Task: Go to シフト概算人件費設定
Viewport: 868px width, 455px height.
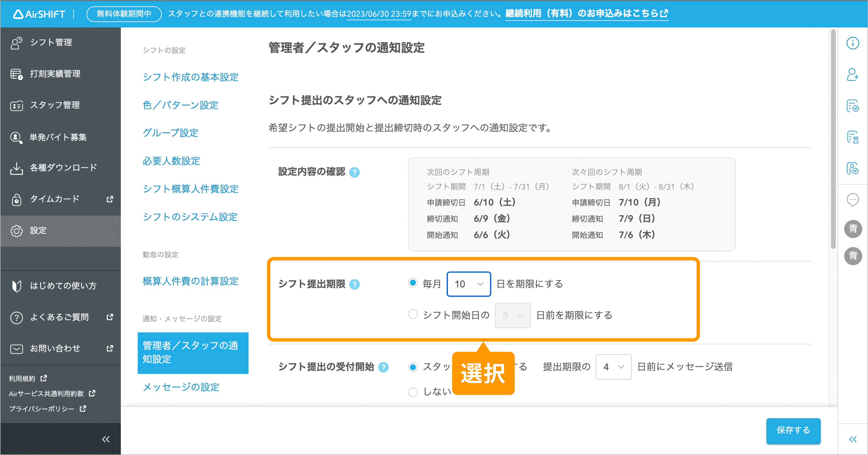Action: click(190, 189)
